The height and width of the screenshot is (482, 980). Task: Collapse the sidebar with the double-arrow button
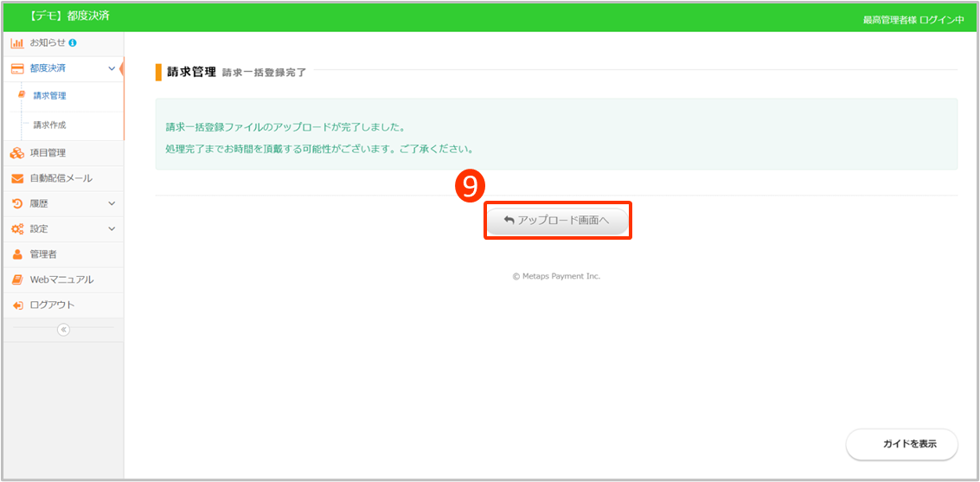tap(63, 330)
